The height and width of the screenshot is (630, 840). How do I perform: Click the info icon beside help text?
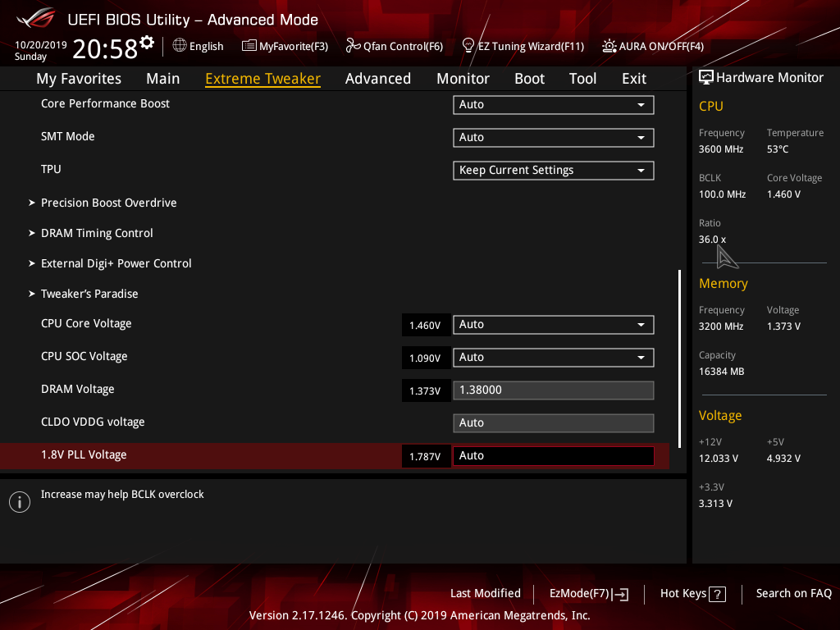pyautogui.click(x=20, y=502)
